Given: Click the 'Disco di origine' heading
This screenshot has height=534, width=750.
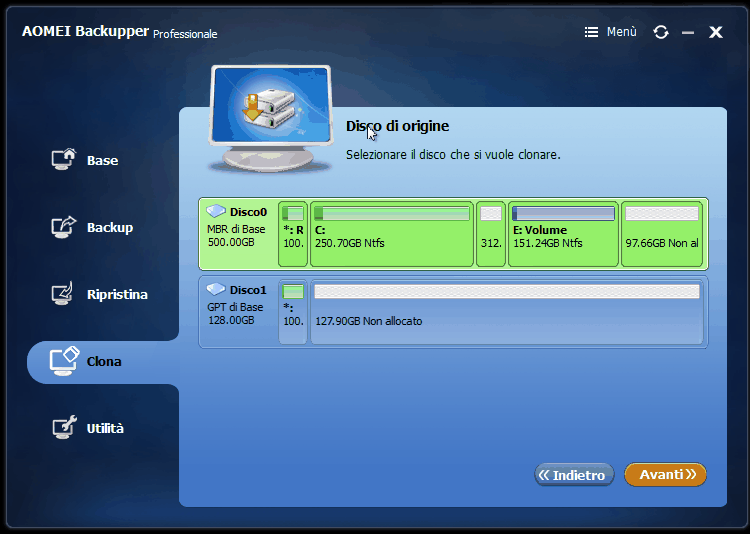Looking at the screenshot, I should [397, 126].
